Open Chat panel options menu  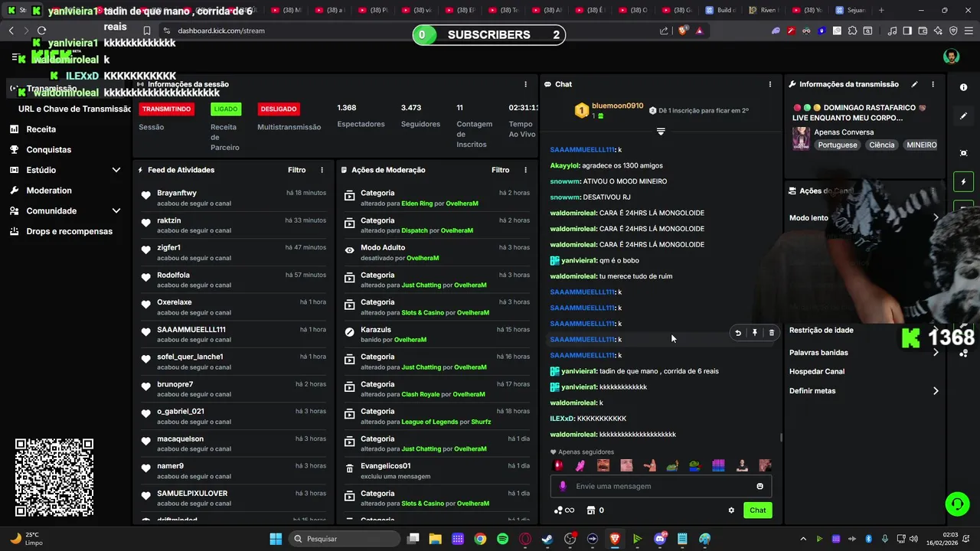point(770,84)
